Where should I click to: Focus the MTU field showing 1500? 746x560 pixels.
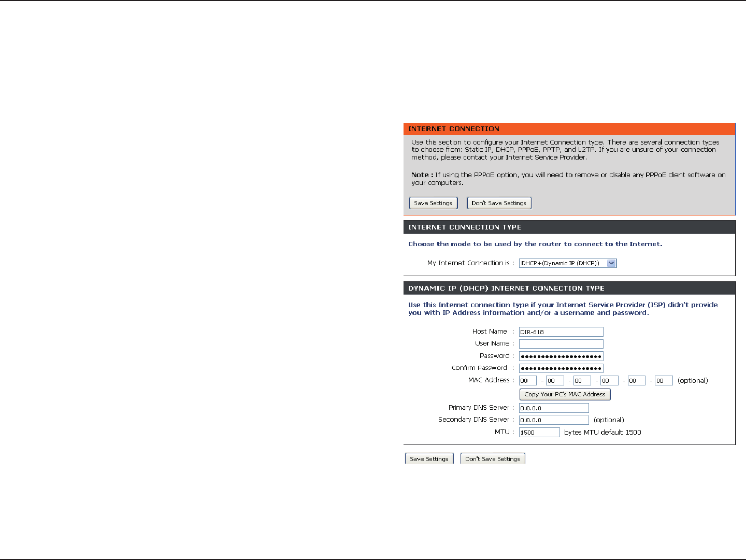(539, 433)
